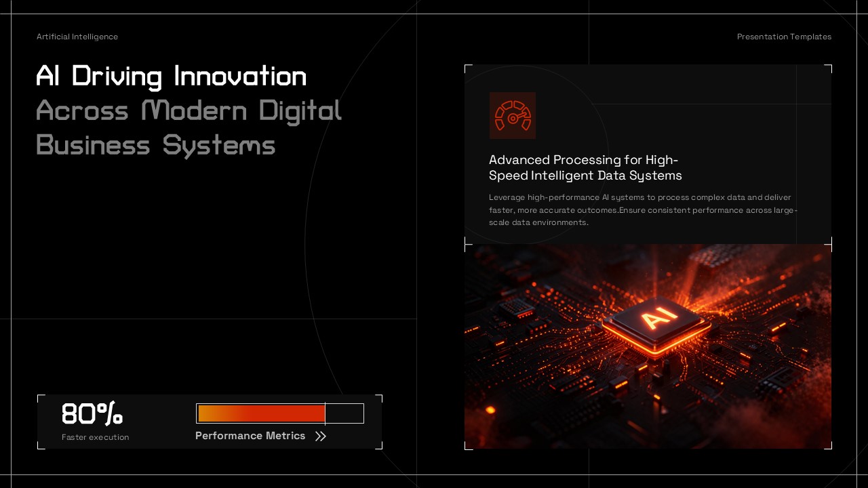
Task: Click the red dashboard icon above the card title
Action: [513, 115]
